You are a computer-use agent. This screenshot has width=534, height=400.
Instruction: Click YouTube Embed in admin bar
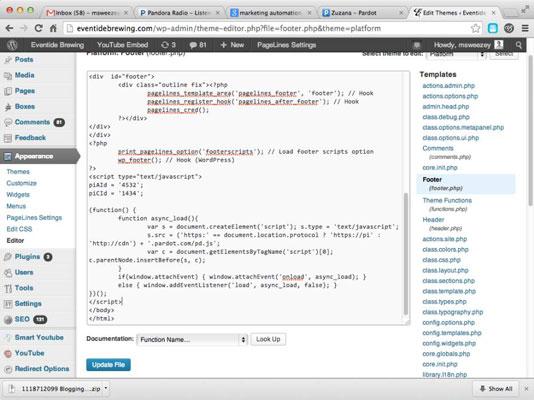click(x=123, y=45)
